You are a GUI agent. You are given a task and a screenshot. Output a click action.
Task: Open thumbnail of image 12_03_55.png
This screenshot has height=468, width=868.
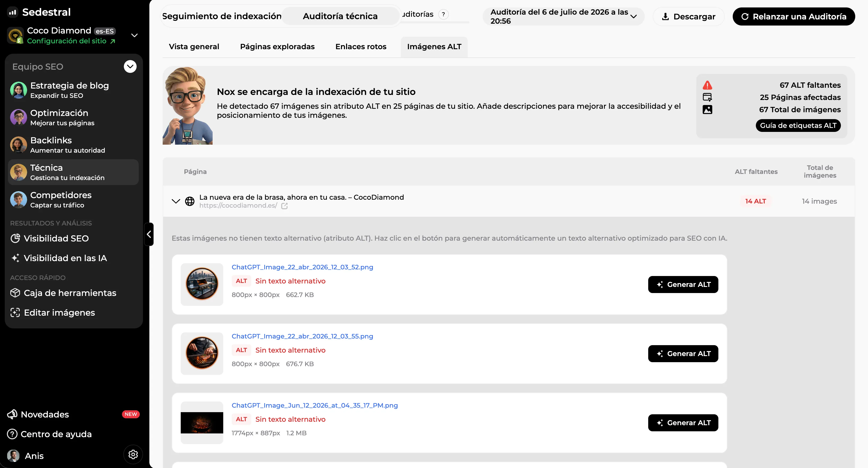click(x=202, y=353)
